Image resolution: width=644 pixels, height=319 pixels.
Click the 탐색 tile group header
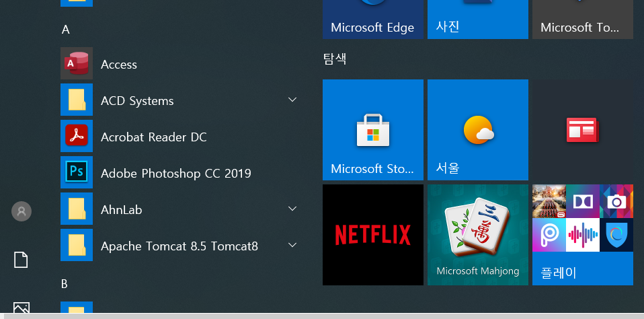(x=335, y=59)
